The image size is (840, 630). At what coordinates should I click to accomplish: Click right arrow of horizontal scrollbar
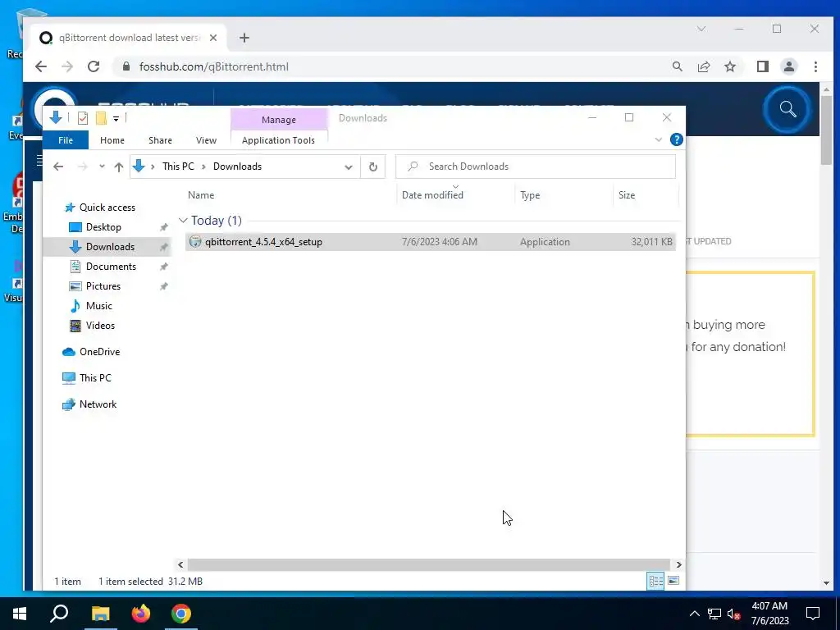point(678,564)
